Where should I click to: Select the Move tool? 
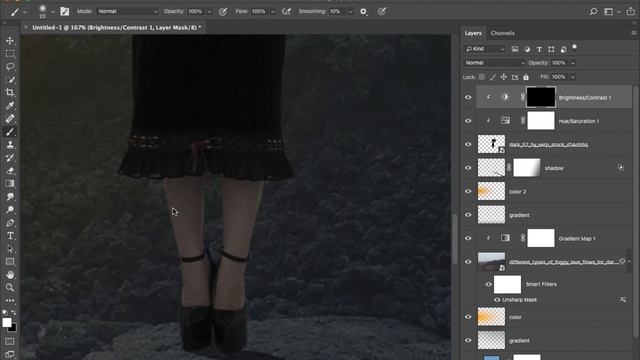pos(10,41)
